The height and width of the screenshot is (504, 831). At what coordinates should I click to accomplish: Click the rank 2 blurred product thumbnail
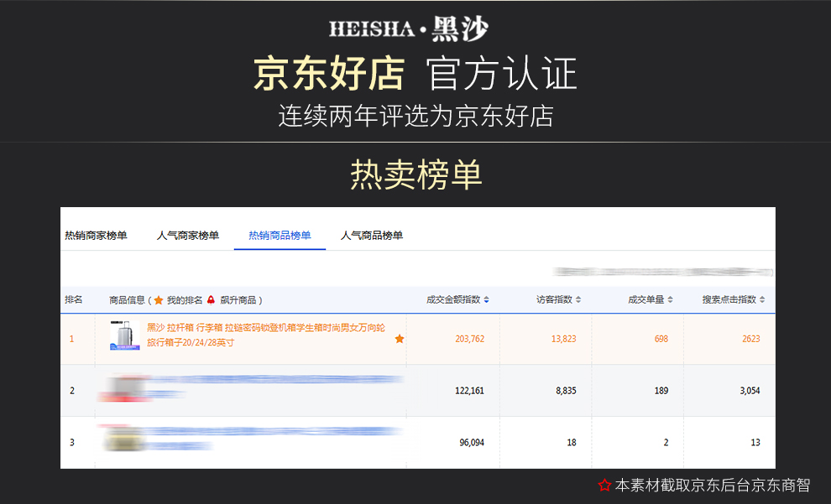click(x=125, y=388)
